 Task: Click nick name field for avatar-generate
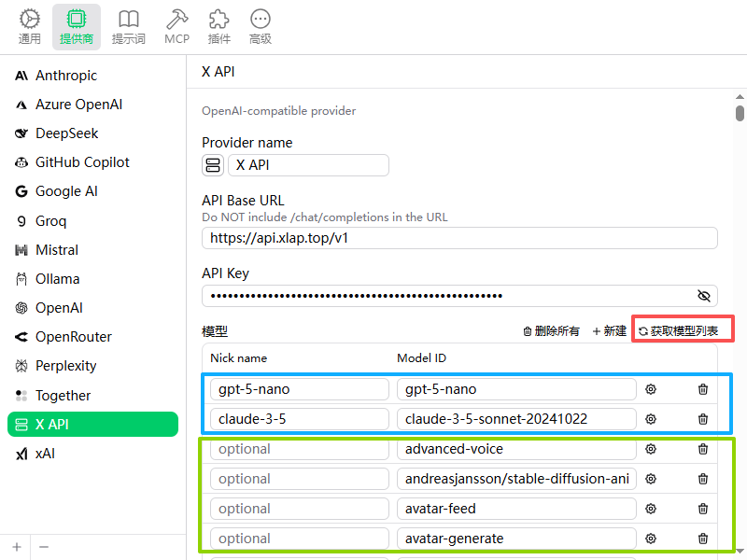pyautogui.click(x=300, y=539)
